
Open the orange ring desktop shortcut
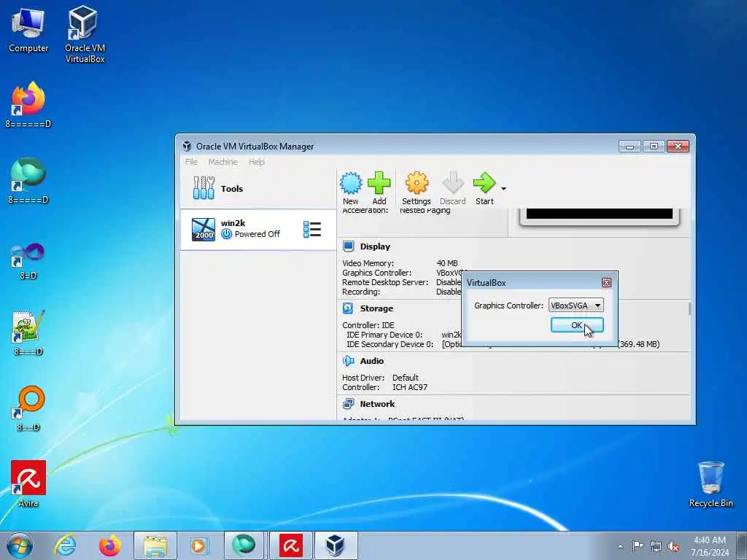pos(28,408)
